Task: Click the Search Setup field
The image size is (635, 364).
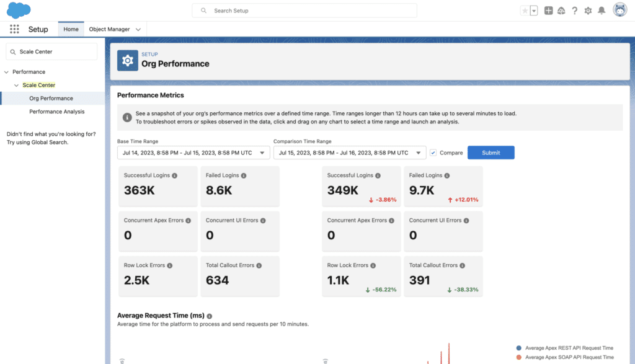Action: [304, 11]
